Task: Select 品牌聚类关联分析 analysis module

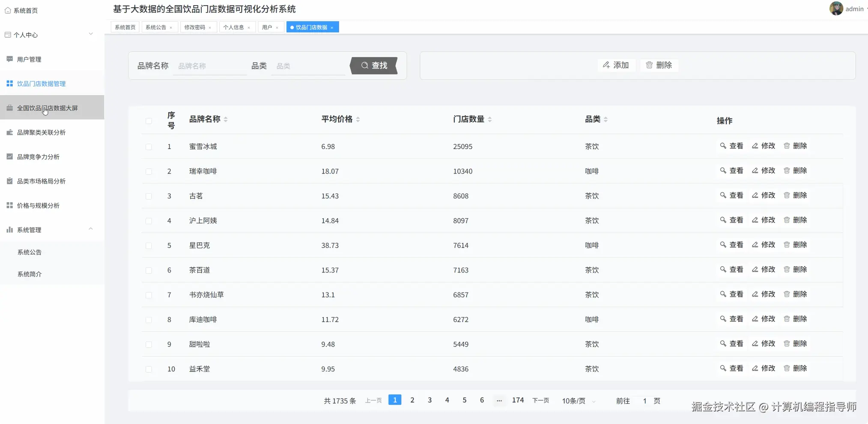Action: (41, 132)
